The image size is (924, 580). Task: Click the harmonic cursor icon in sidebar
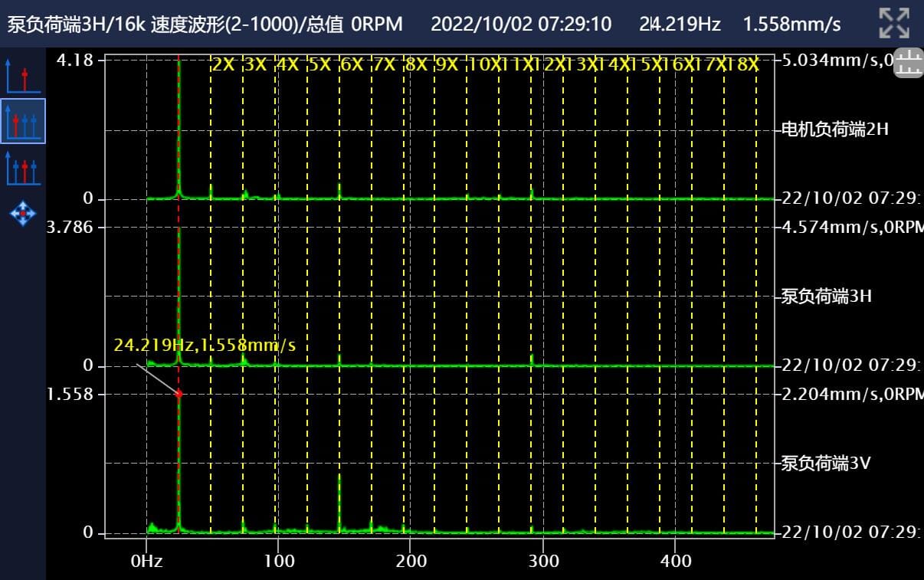(22, 122)
